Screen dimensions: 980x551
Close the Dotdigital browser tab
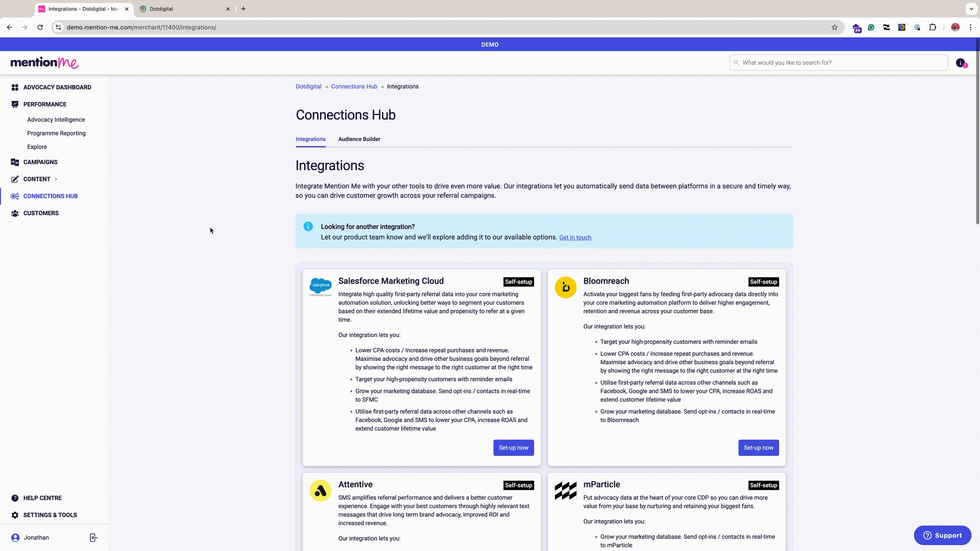(228, 9)
